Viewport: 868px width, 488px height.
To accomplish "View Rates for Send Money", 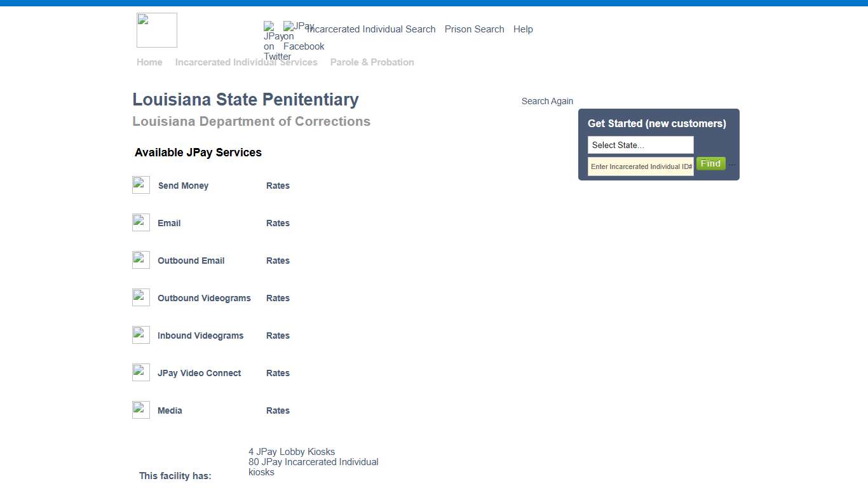I will 278,186.
